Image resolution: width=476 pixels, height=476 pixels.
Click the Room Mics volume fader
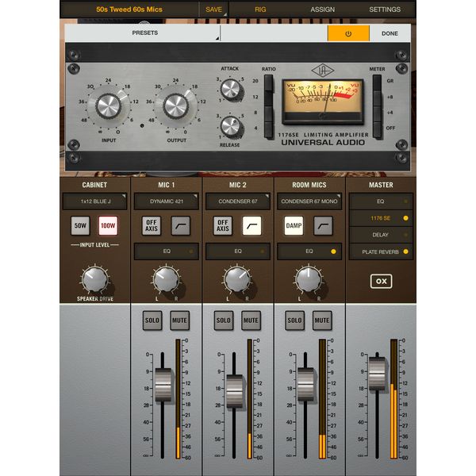[305, 384]
